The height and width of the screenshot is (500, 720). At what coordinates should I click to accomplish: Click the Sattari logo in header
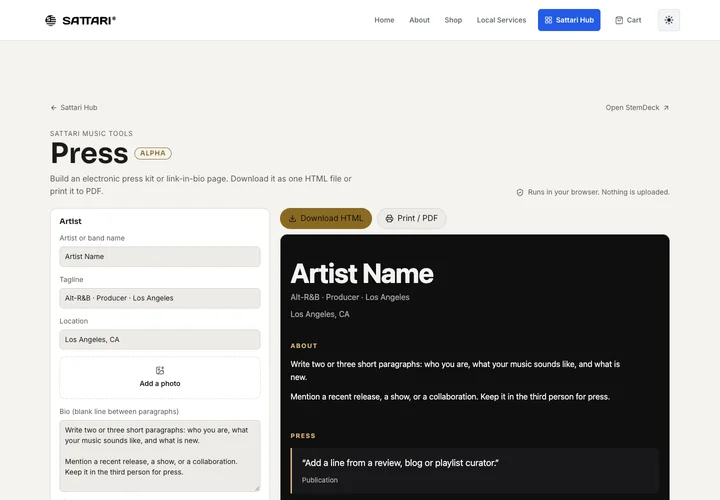click(80, 20)
